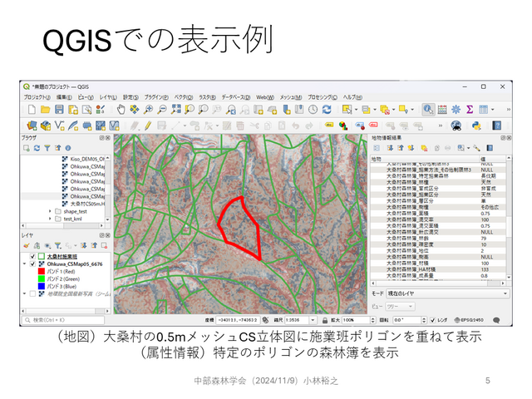Toggle visibility of Ohkuwa_CSMap05_6676 layer
The width and height of the screenshot is (532, 399).
[x=32, y=264]
